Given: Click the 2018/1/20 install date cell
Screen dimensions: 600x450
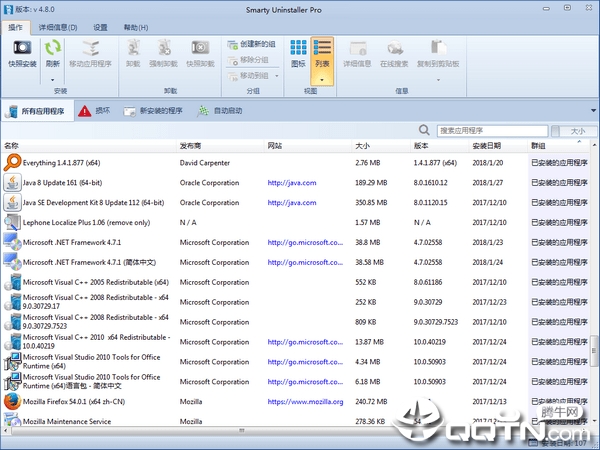Looking at the screenshot, I should tap(488, 163).
